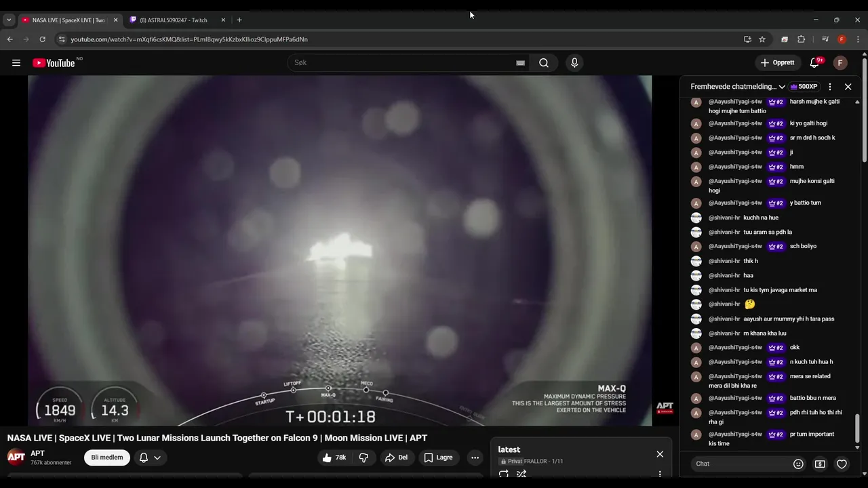Viewport: 868px width, 488px height.
Task: Close the latest playlist panel
Action: click(x=660, y=454)
